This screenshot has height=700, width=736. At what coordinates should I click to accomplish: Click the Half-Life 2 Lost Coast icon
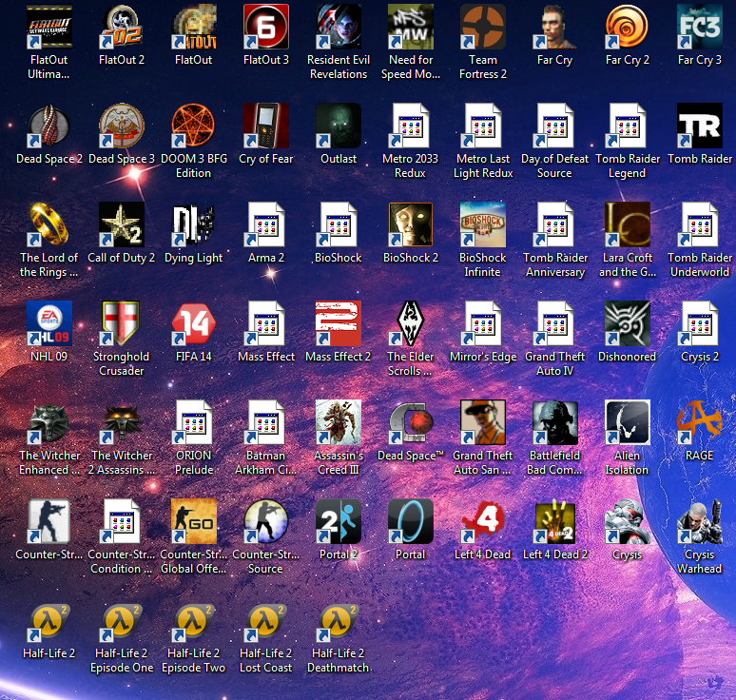coord(265,621)
